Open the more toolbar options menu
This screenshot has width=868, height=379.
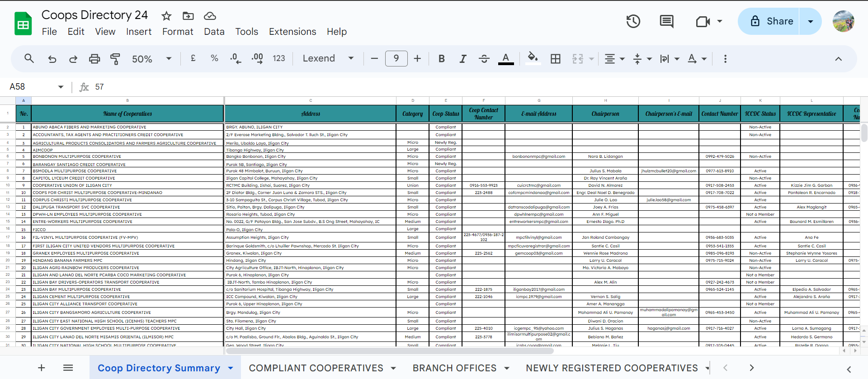coord(725,59)
